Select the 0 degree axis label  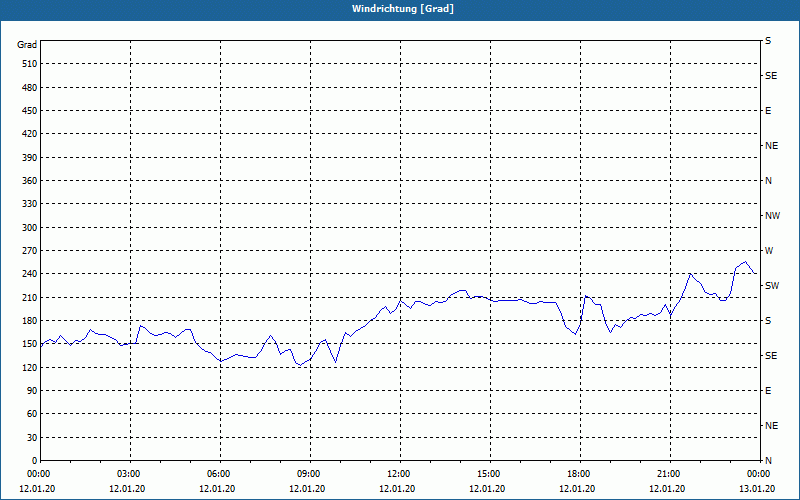34,461
